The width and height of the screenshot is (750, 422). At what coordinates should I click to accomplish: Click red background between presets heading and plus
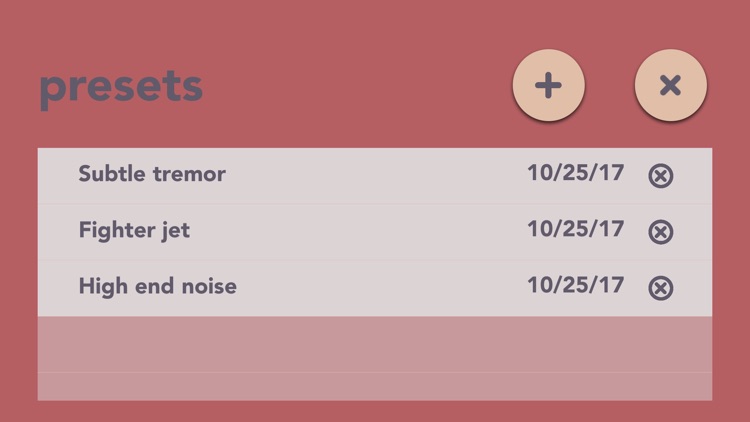pyautogui.click(x=358, y=86)
